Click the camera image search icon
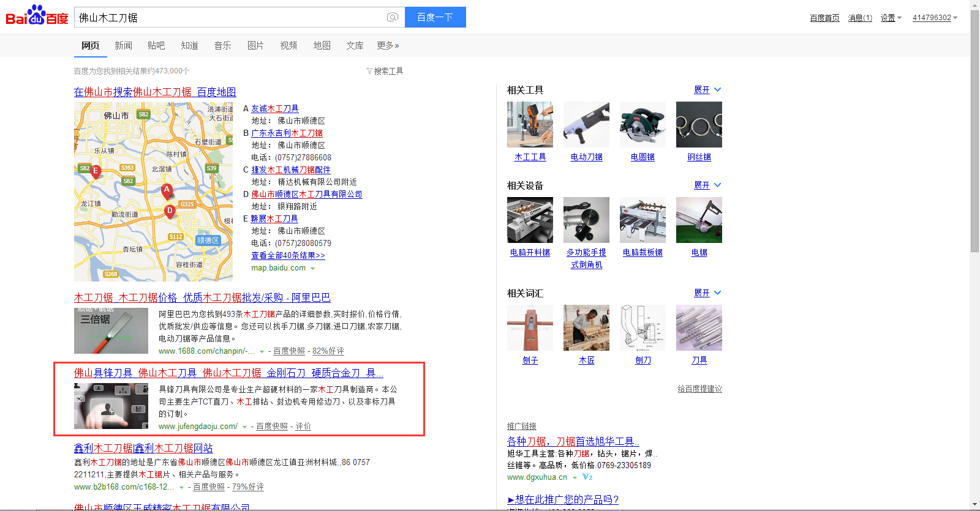The image size is (980, 511). (393, 17)
